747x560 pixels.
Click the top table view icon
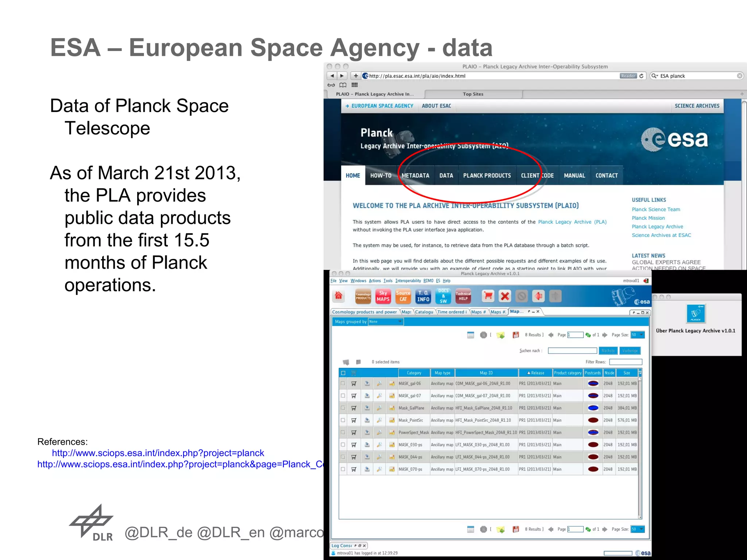coord(471,335)
